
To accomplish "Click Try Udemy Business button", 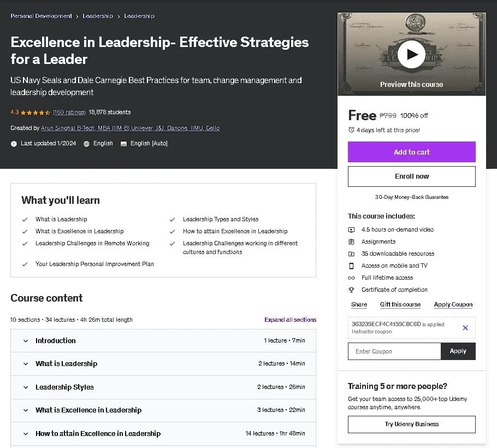I will 411,424.
